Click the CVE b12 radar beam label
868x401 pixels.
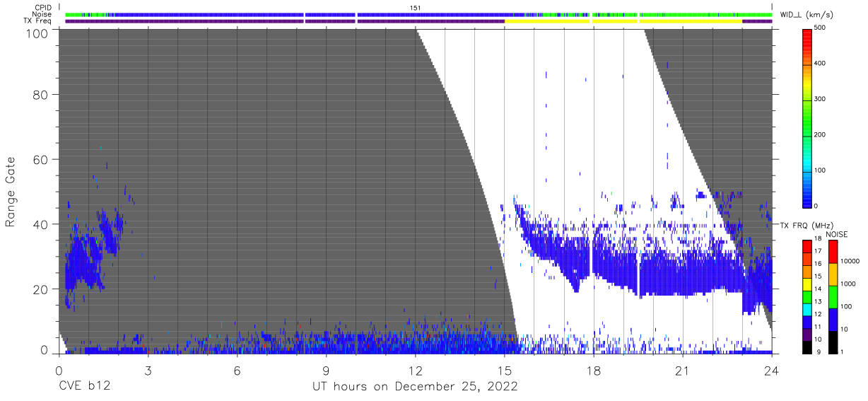coord(84,387)
